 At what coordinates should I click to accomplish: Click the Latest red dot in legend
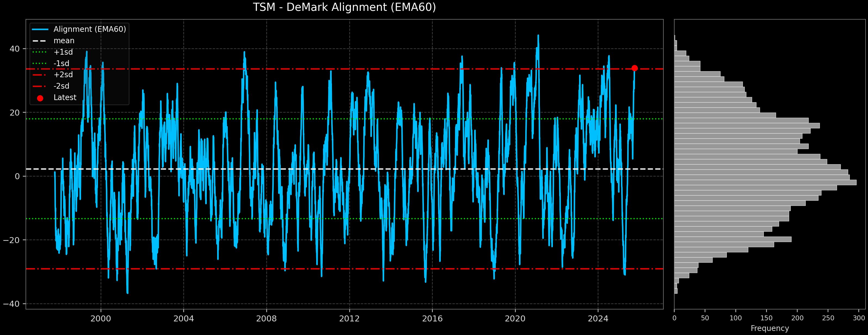[x=40, y=98]
